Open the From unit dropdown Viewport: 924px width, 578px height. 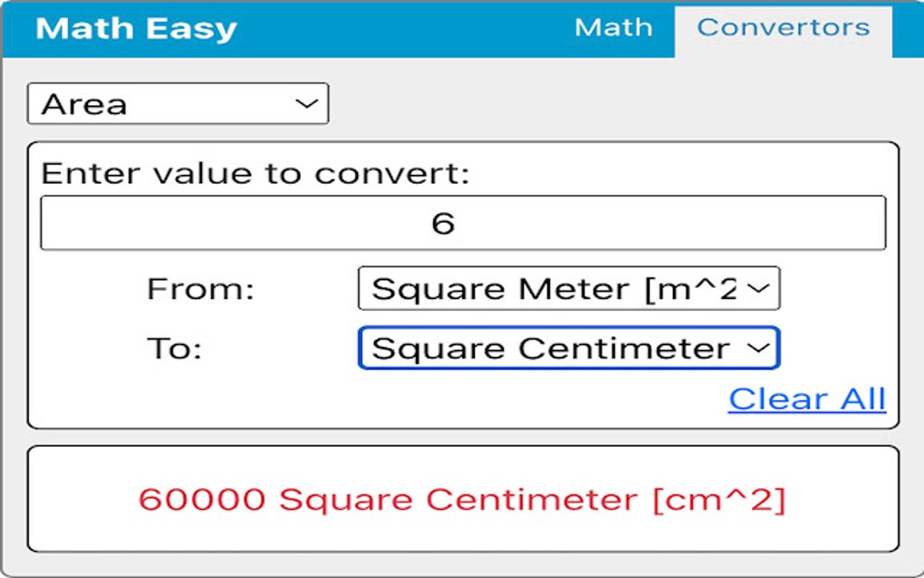click(569, 288)
